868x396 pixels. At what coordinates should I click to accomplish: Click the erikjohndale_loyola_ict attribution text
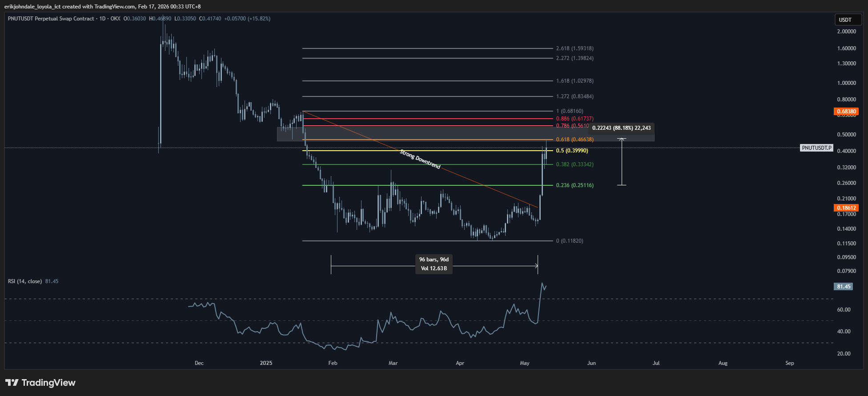(32, 7)
